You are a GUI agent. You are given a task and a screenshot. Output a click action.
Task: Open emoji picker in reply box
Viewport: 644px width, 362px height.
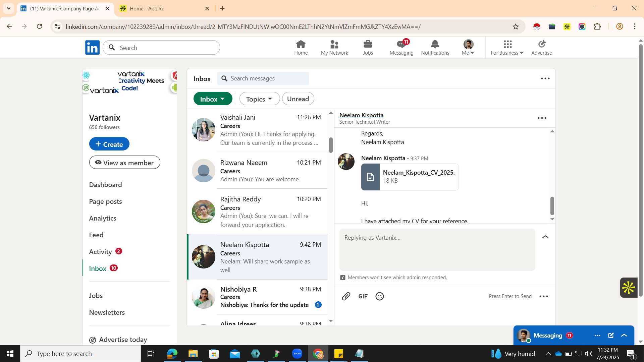click(x=380, y=296)
